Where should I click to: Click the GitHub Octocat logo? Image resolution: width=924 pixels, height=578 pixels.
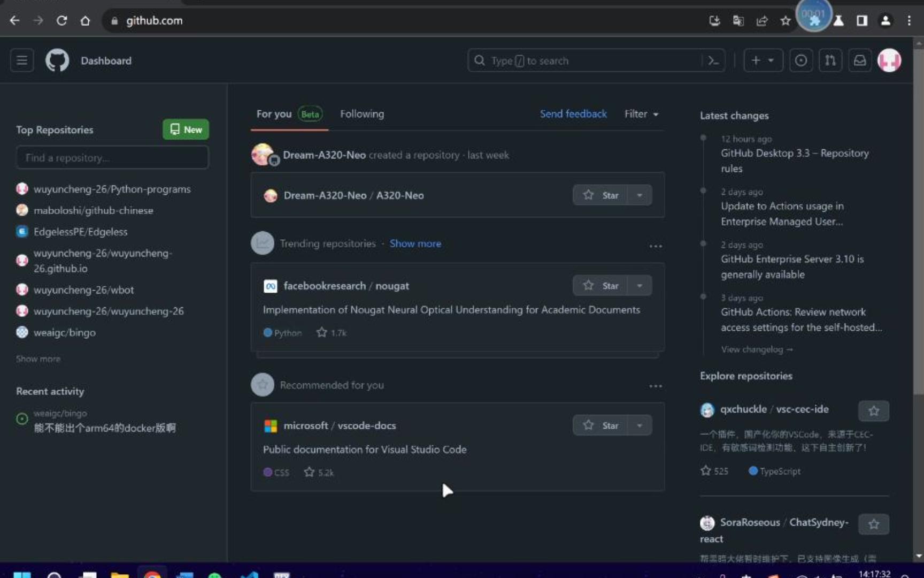point(57,60)
